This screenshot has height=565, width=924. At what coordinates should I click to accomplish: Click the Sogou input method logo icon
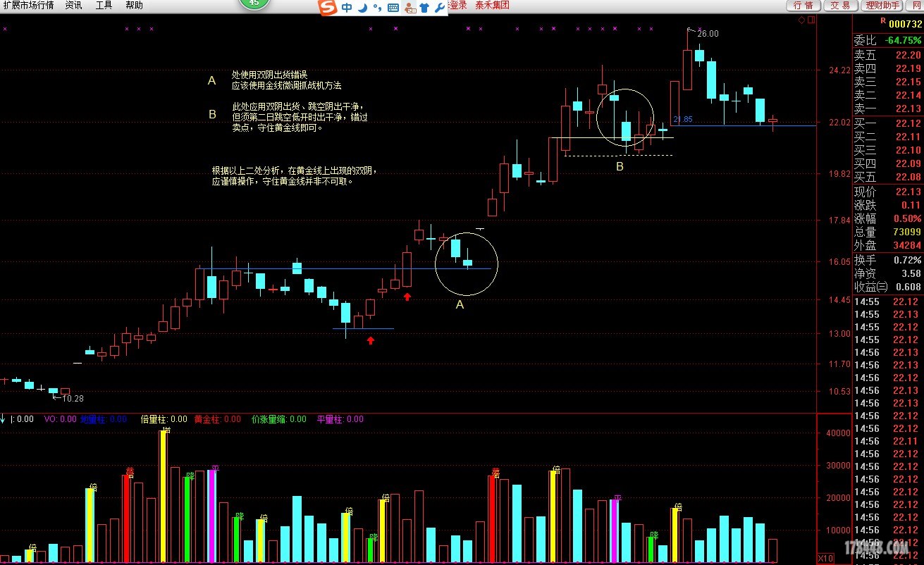pos(327,8)
